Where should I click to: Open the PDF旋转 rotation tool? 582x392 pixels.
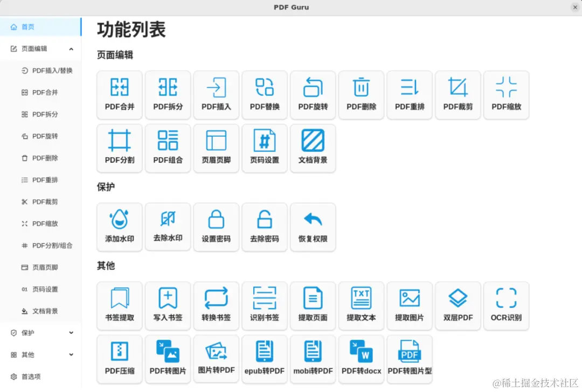click(x=313, y=95)
